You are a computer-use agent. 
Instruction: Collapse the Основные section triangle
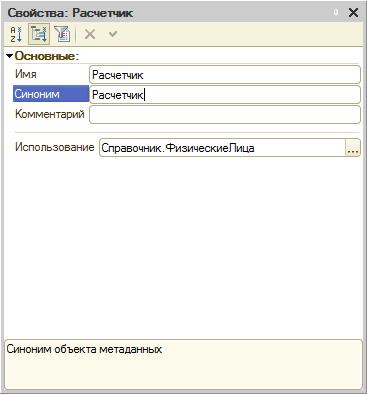click(9, 56)
